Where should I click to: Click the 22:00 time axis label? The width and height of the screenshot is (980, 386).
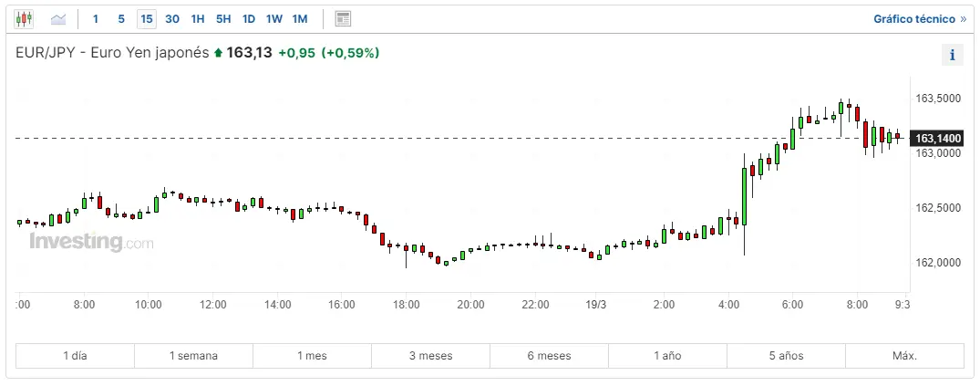click(536, 305)
